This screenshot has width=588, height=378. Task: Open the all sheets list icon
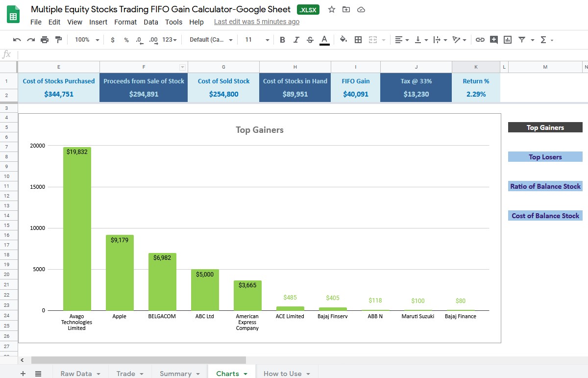pyautogui.click(x=38, y=374)
